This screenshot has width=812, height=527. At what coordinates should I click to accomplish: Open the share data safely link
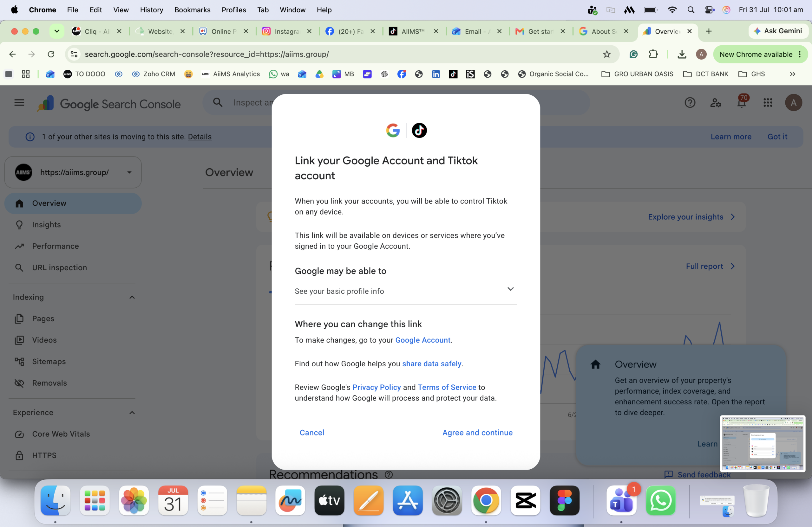tap(432, 363)
